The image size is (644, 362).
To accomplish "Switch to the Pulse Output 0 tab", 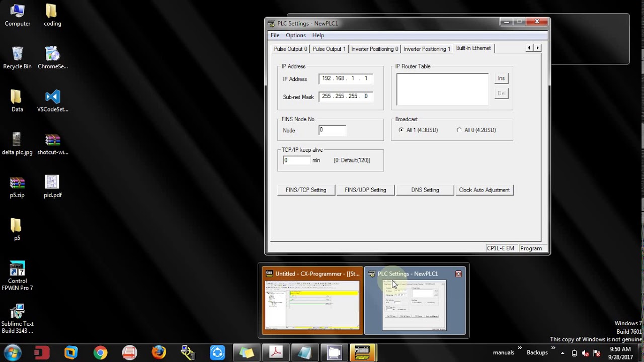I will [x=290, y=49].
